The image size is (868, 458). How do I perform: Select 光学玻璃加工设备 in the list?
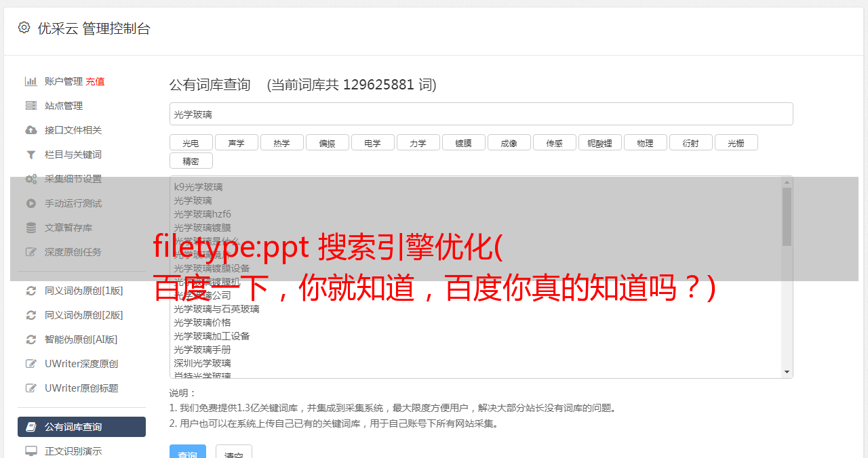pos(212,336)
